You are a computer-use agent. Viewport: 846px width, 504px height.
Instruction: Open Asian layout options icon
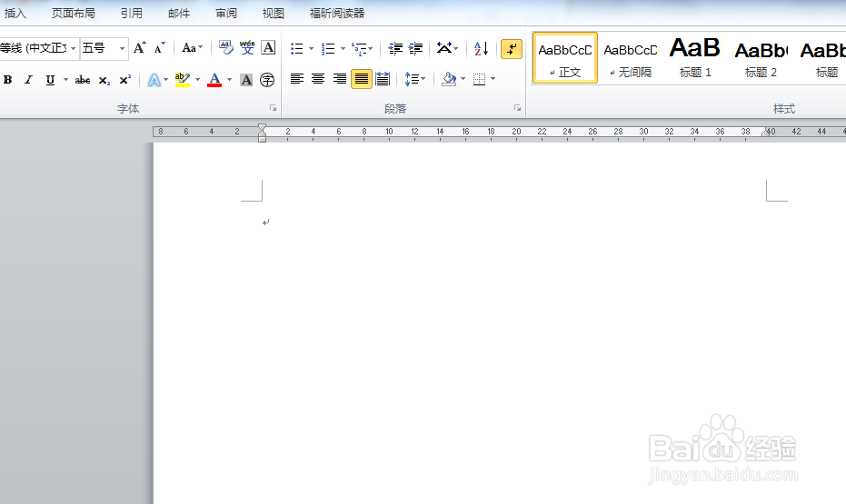point(447,48)
